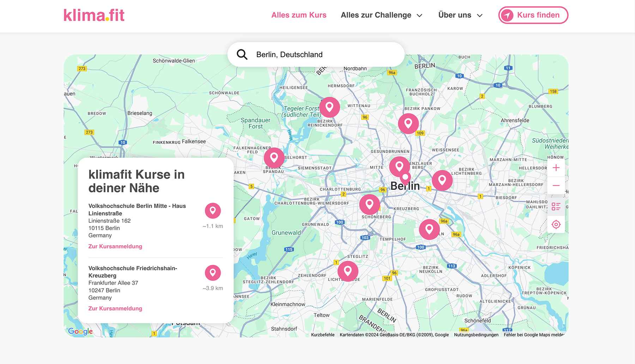635x364 pixels.
Task: Select the map pin near Lichtenberg
Action: (442, 180)
